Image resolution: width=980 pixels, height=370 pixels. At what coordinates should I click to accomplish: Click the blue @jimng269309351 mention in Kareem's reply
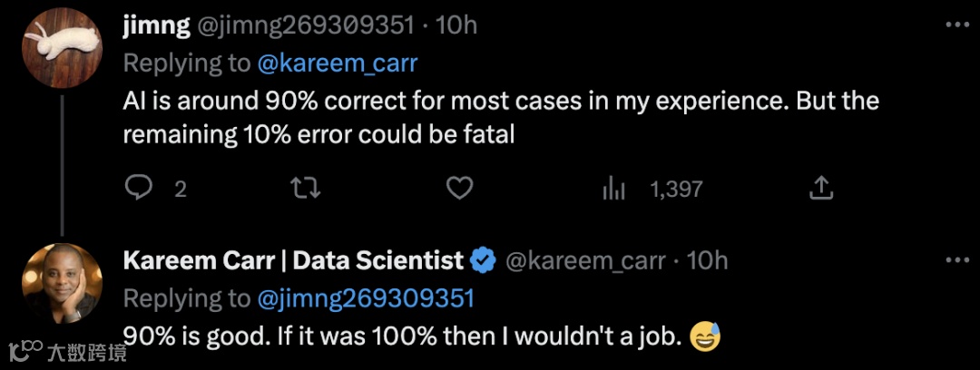coord(367,298)
